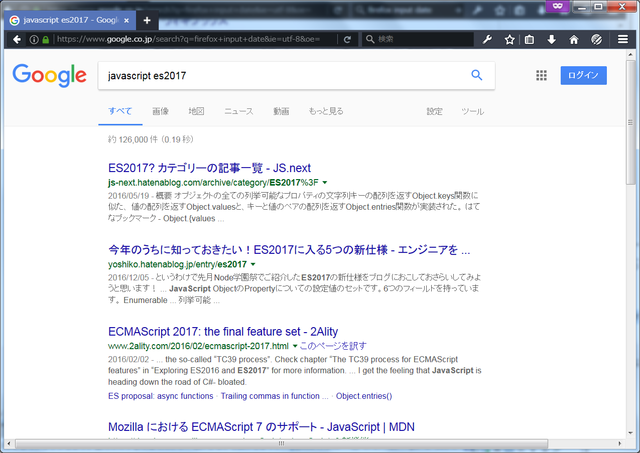Show bookmarks list clipboard icon

pyautogui.click(x=529, y=40)
